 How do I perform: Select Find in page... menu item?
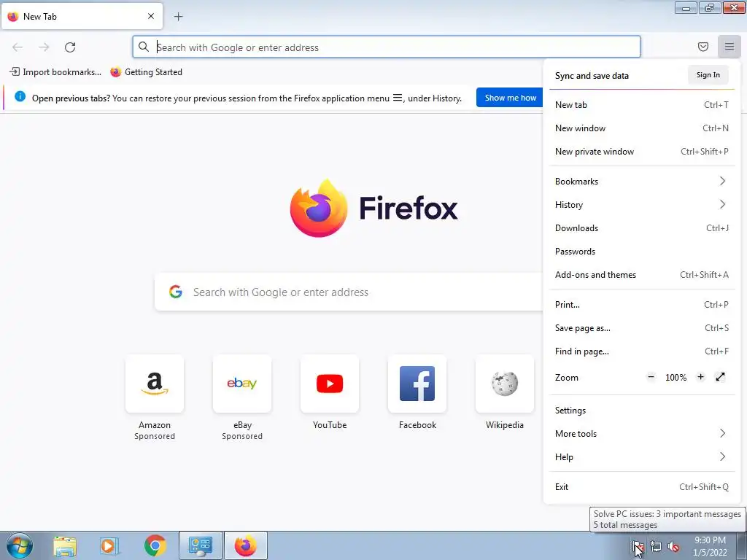(x=641, y=351)
